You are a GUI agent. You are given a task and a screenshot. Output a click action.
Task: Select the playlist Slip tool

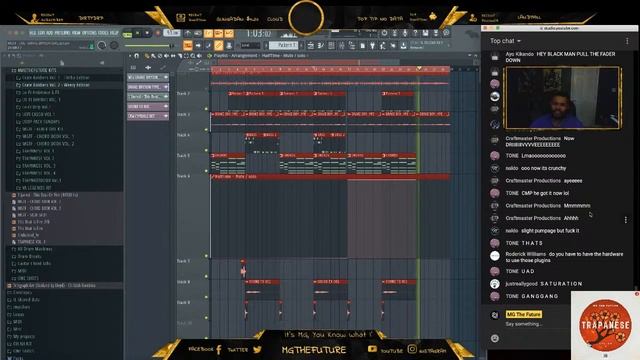[173, 56]
